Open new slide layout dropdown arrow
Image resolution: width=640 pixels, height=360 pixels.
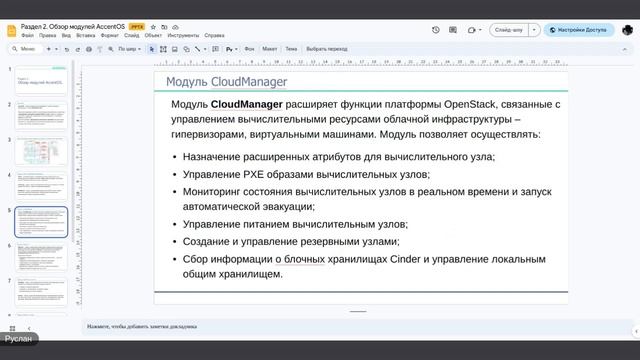pos(56,49)
